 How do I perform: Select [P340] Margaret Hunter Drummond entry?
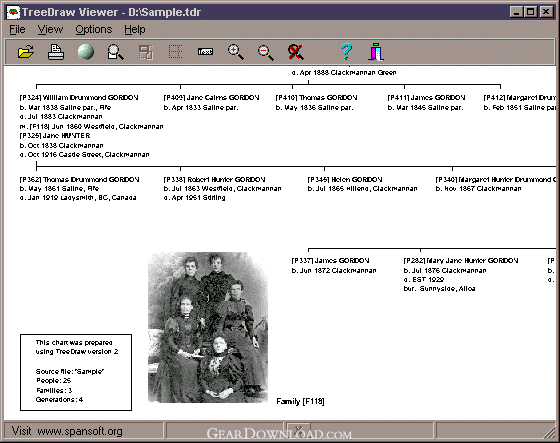(x=496, y=179)
